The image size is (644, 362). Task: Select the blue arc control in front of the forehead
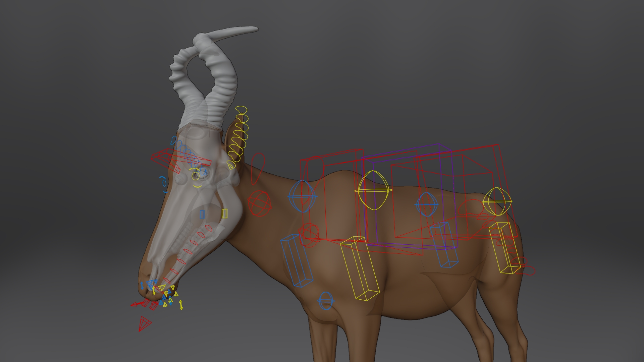[x=164, y=184]
